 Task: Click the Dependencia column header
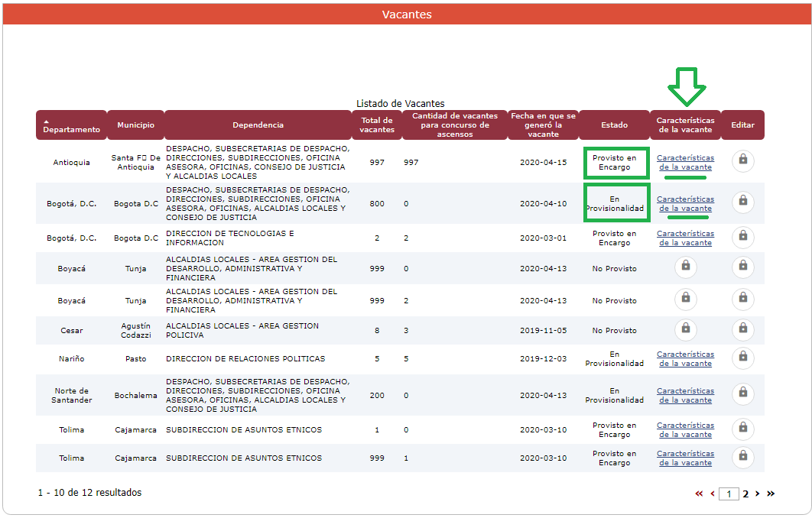tap(258, 125)
